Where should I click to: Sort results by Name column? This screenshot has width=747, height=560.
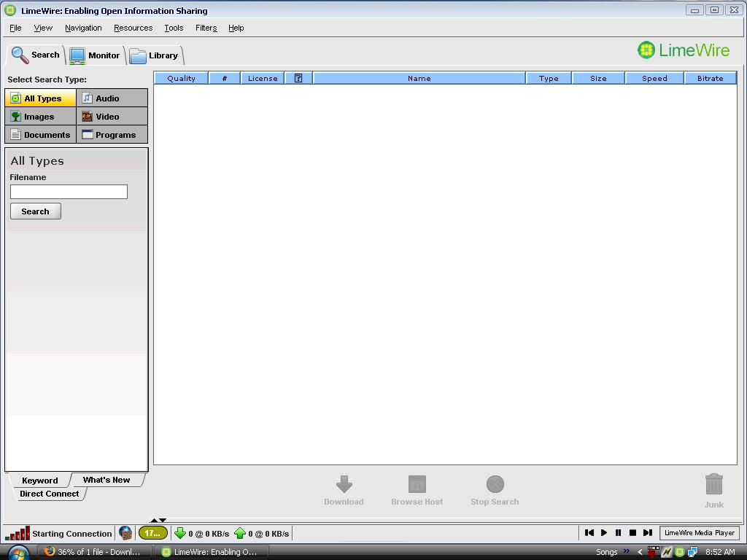pyautogui.click(x=419, y=78)
